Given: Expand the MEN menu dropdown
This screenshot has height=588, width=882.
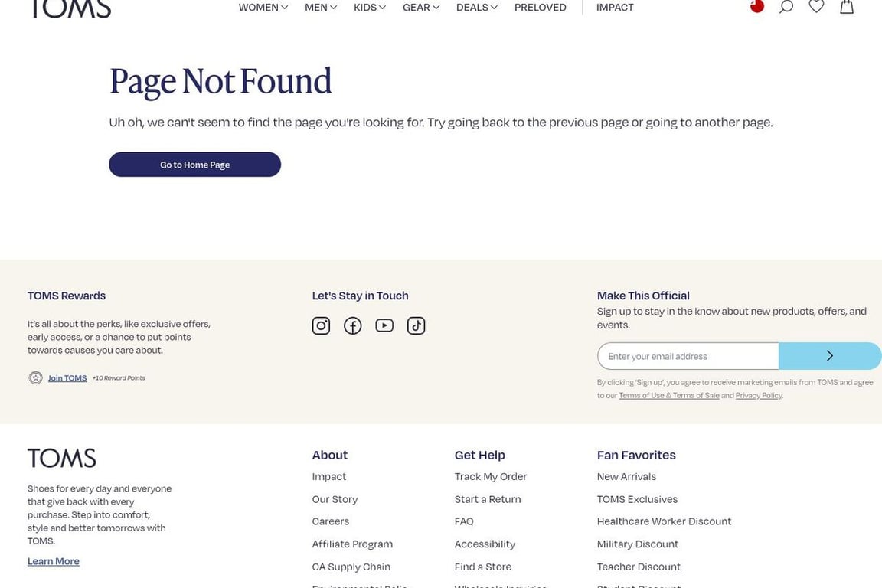Looking at the screenshot, I should tap(321, 8).
